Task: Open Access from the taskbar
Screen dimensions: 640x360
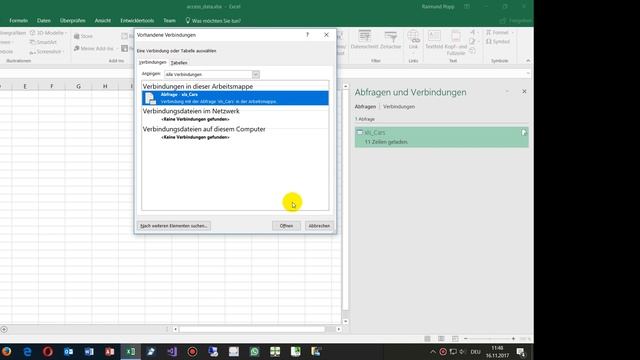Action: pyautogui.click(x=109, y=351)
